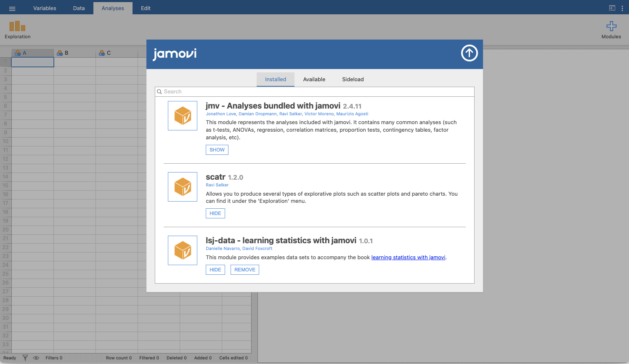Screen dimensions: 629x364
Task: Click the 'lsj-data - learning statistics with jamovi' title
Action: point(281,241)
